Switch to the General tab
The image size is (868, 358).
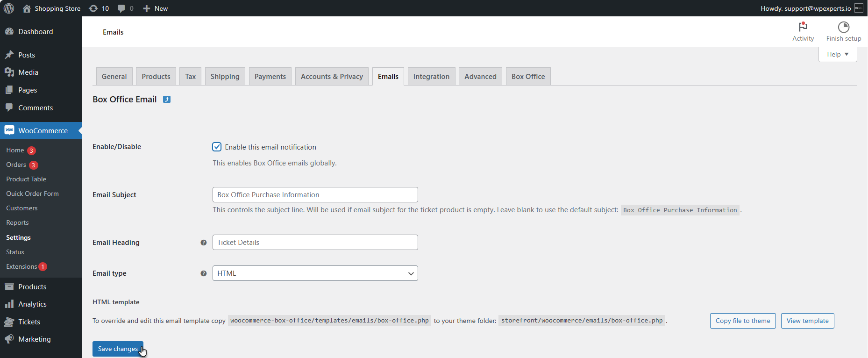(x=114, y=77)
